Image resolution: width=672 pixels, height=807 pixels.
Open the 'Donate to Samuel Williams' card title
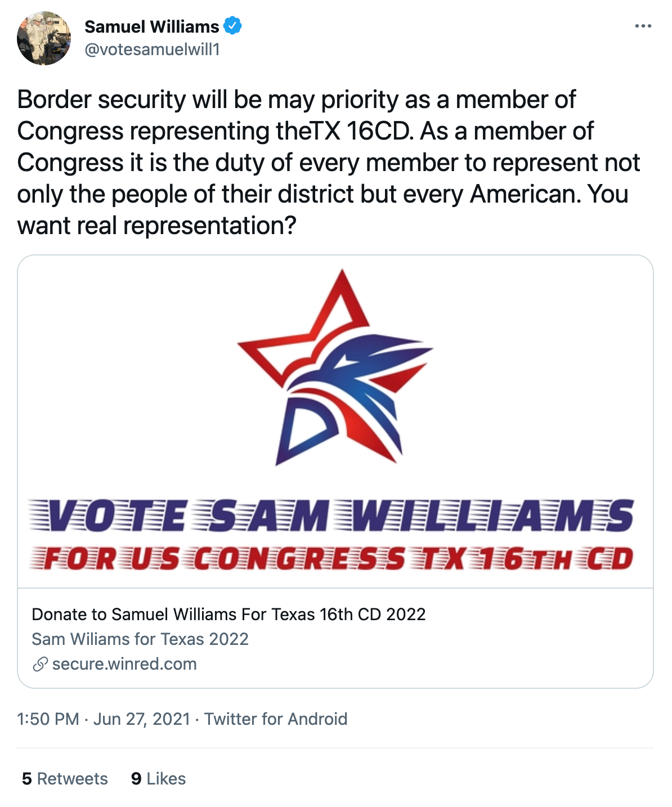coord(229,614)
